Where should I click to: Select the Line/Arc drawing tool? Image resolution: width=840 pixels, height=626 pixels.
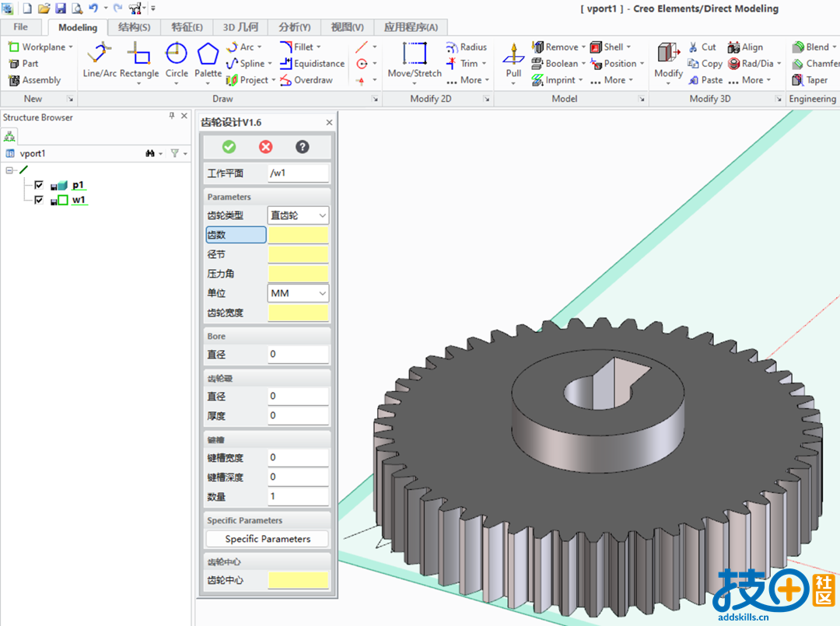tap(100, 59)
